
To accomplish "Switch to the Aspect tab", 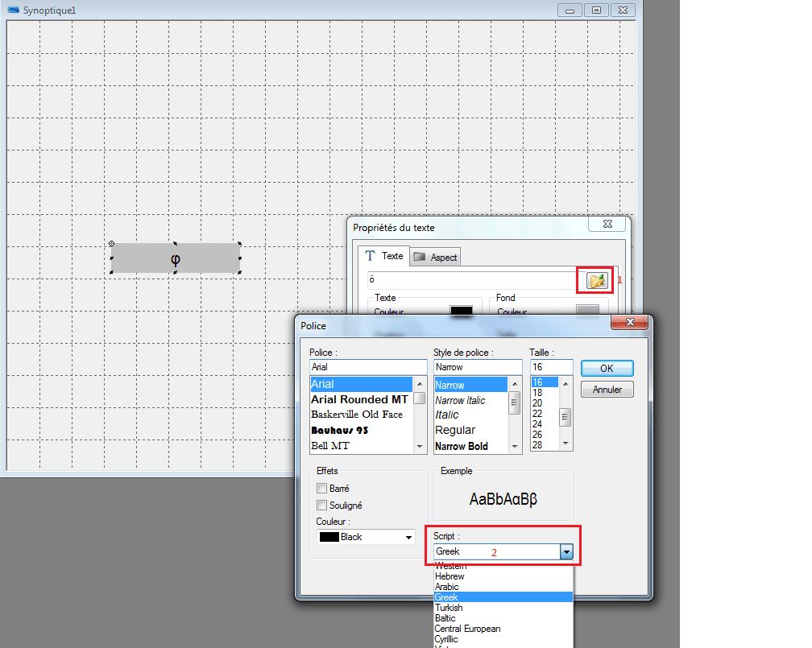I will [x=436, y=257].
